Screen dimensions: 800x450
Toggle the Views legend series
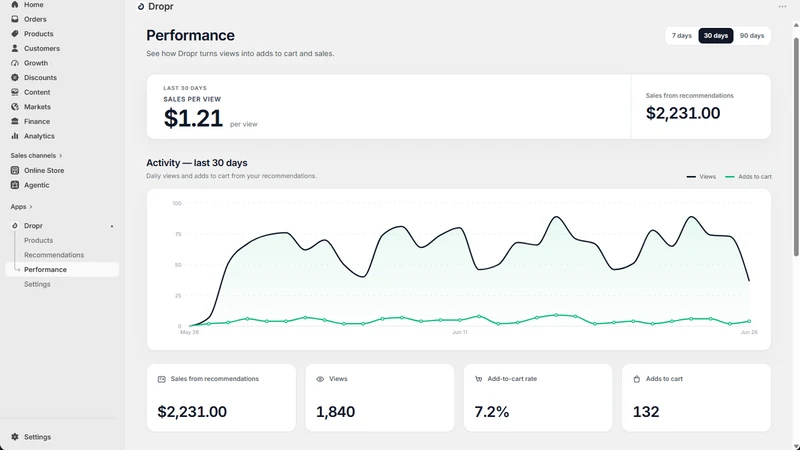click(x=701, y=177)
